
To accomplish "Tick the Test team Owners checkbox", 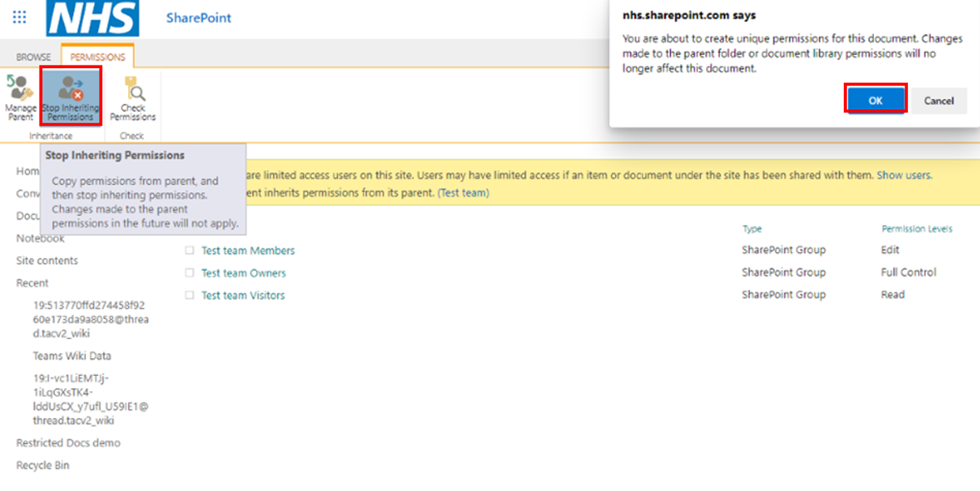I will tap(190, 273).
